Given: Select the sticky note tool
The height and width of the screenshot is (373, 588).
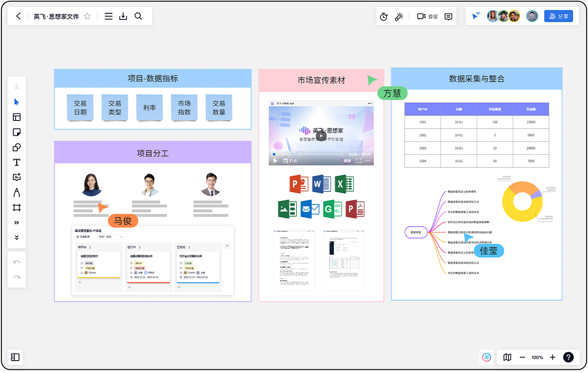Looking at the screenshot, I should point(17,132).
